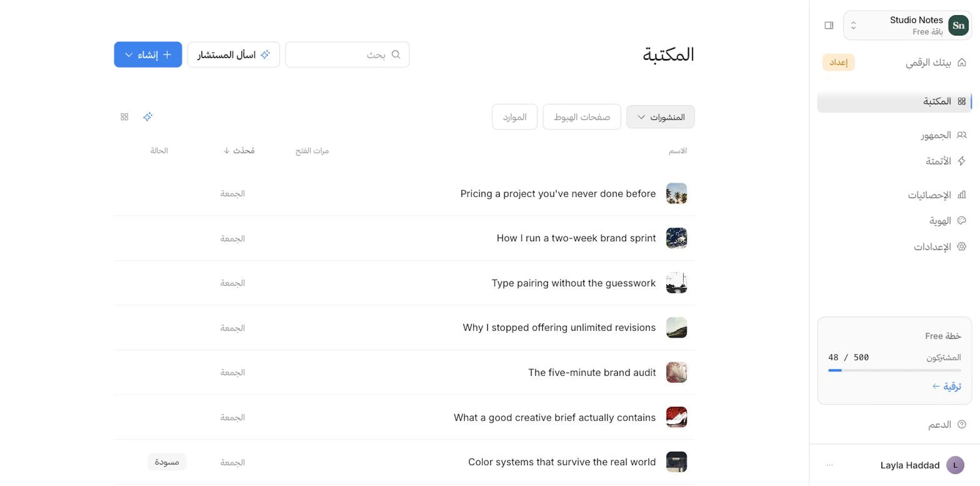Open the Studio Notes workspace switcher
The image size is (980, 486).
907,25
